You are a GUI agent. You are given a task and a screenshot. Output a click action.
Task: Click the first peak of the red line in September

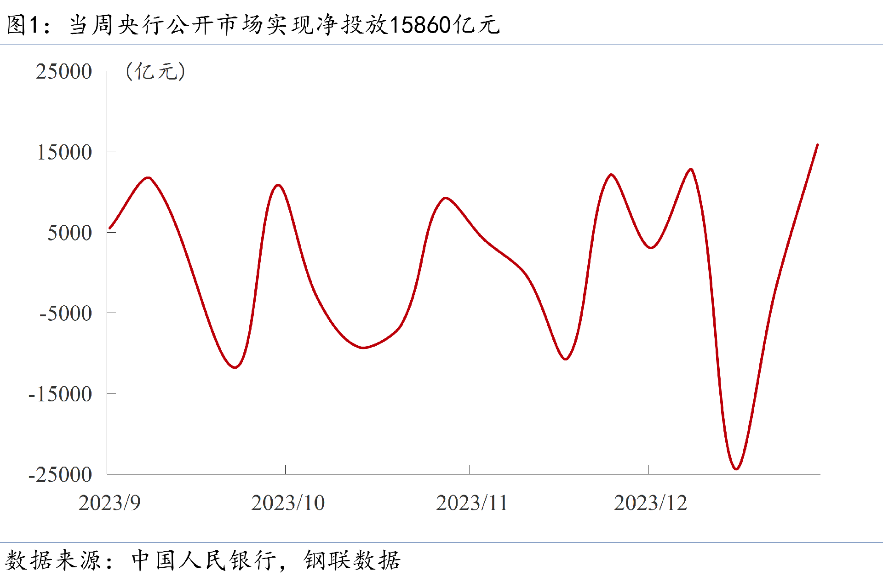[148, 177]
